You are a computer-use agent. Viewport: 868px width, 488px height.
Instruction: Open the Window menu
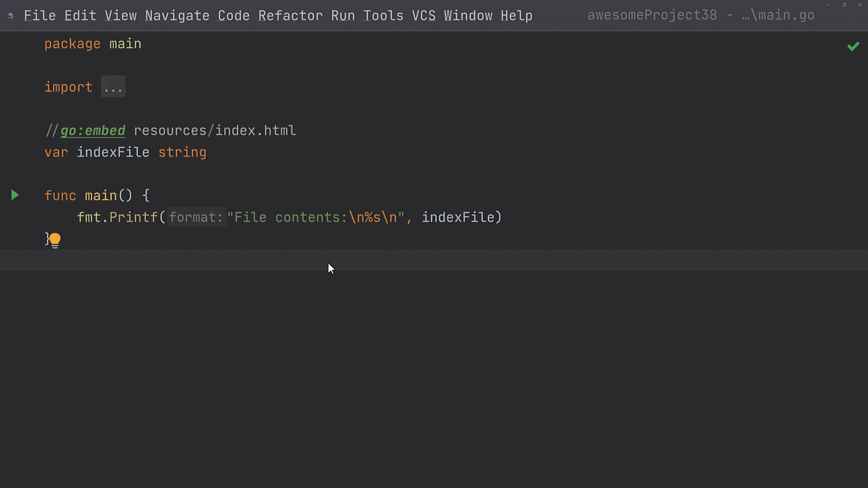coord(468,16)
